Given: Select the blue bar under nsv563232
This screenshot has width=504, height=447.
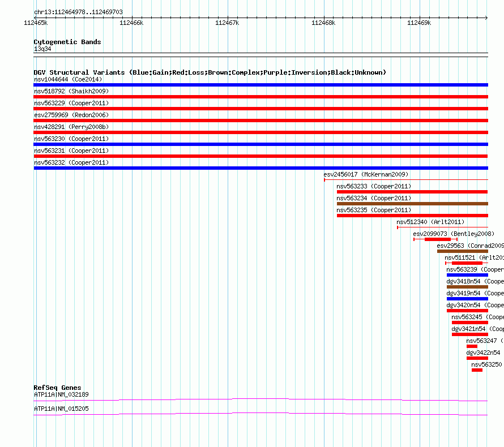Looking at the screenshot, I should tap(260, 168).
